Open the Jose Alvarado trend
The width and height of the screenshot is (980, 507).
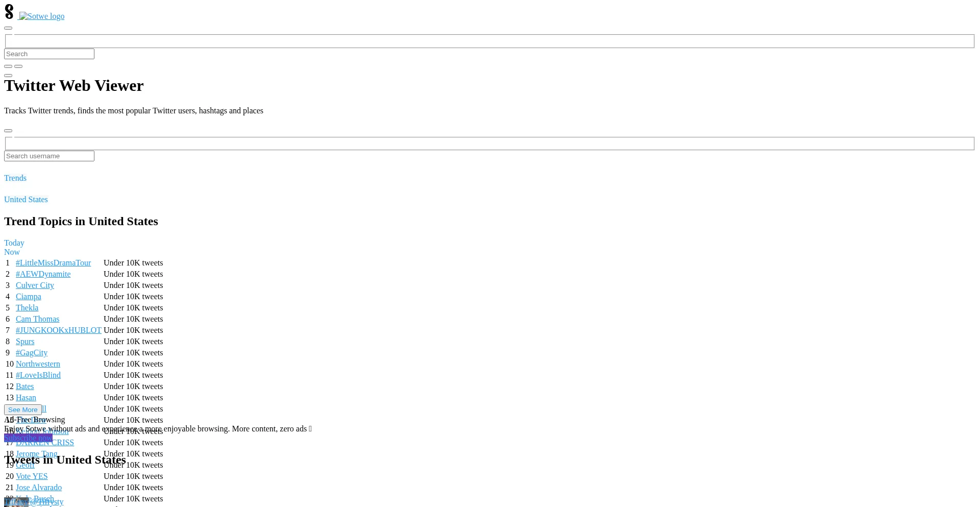pyautogui.click(x=39, y=488)
